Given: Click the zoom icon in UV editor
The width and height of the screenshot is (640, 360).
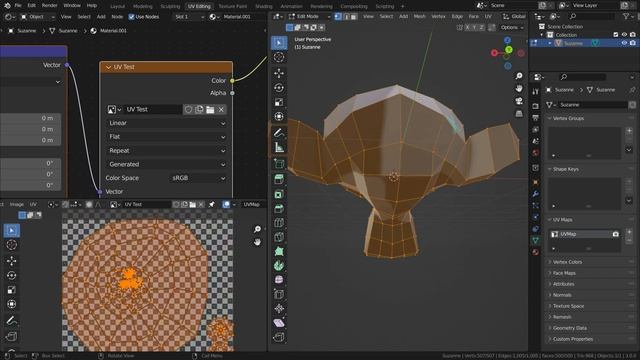Looking at the screenshot, I should (x=257, y=229).
